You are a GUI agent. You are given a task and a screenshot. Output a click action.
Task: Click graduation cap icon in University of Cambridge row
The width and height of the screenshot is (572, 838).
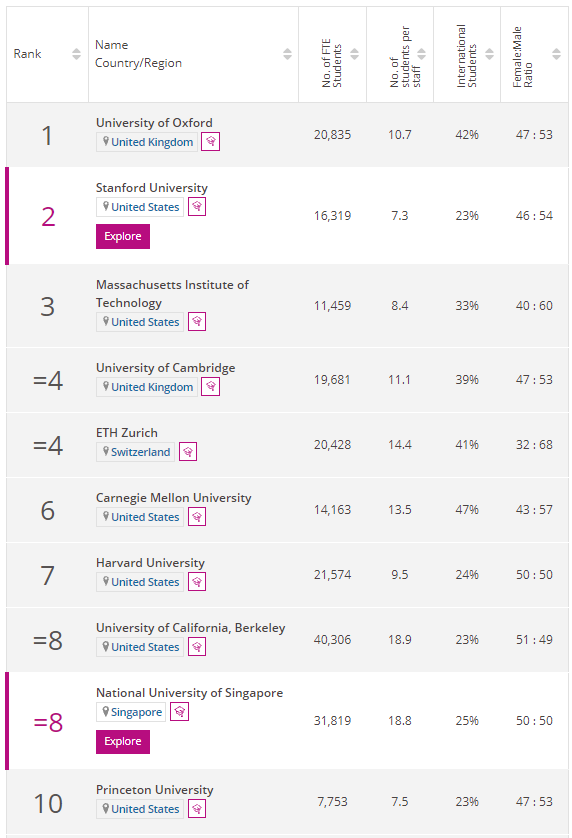pyautogui.click(x=211, y=386)
